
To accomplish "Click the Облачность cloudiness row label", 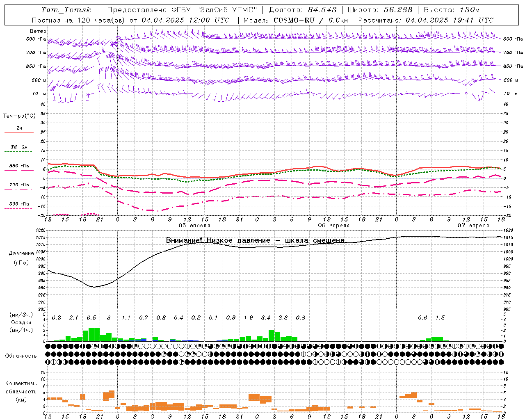I will 21,356.
